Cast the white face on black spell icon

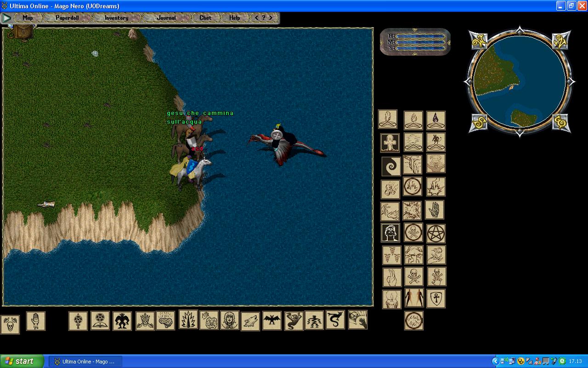(390, 233)
